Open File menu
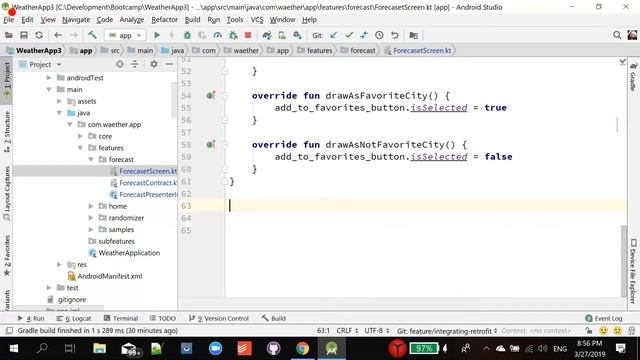The image size is (640, 360). pos(9,20)
